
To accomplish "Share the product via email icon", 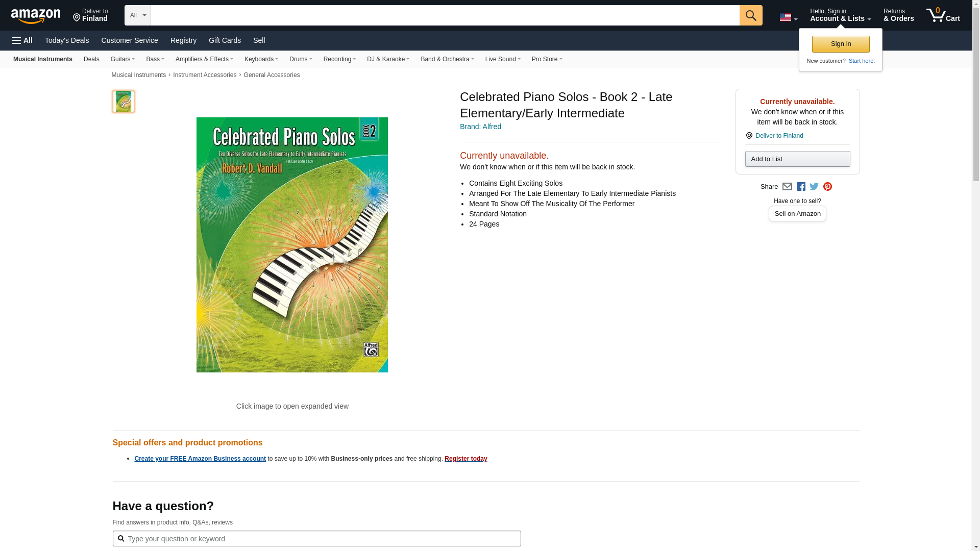I will pyautogui.click(x=787, y=187).
